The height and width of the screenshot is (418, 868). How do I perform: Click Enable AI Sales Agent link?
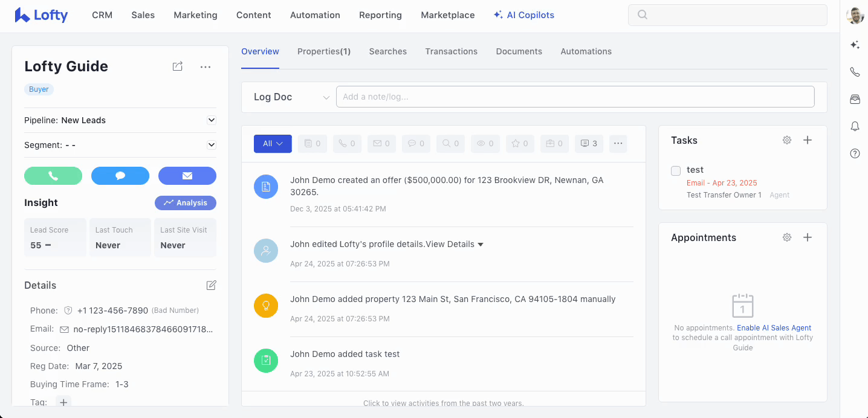(774, 328)
